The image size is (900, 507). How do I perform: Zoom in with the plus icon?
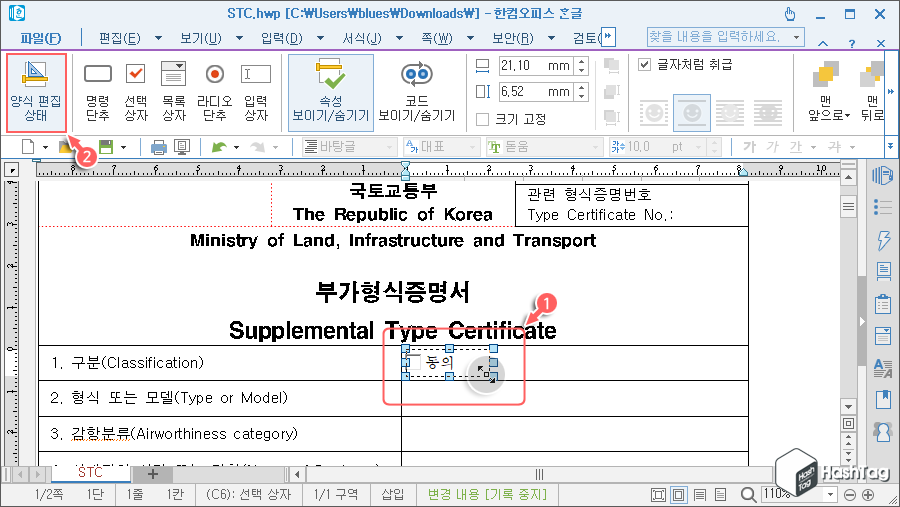868,494
